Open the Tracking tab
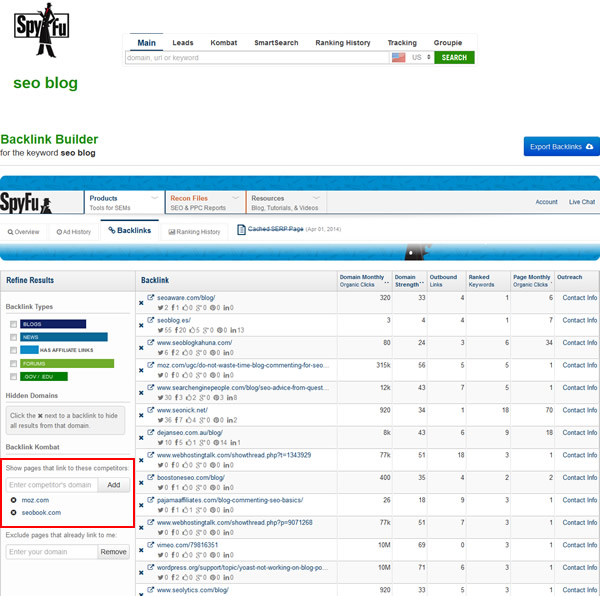 tap(402, 42)
